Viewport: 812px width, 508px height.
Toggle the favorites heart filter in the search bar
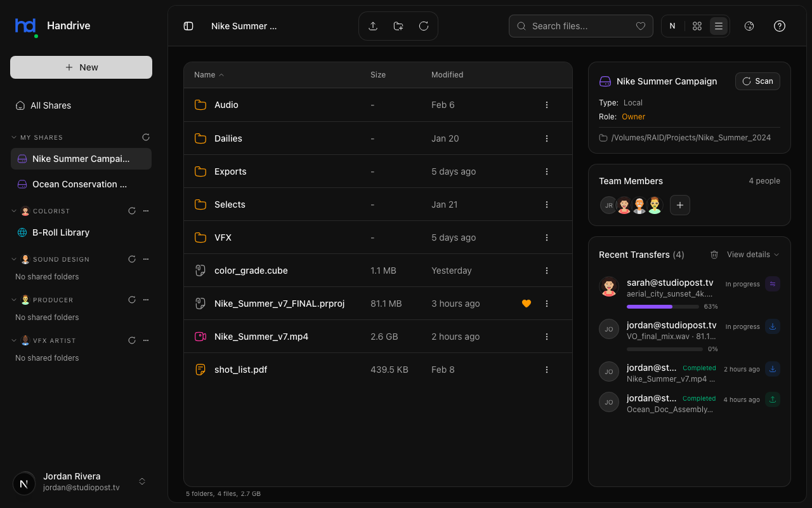pyautogui.click(x=641, y=26)
